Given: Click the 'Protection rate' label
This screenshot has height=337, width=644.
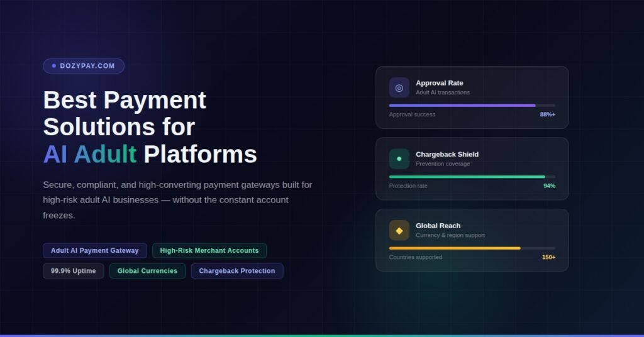Looking at the screenshot, I should click(x=408, y=186).
